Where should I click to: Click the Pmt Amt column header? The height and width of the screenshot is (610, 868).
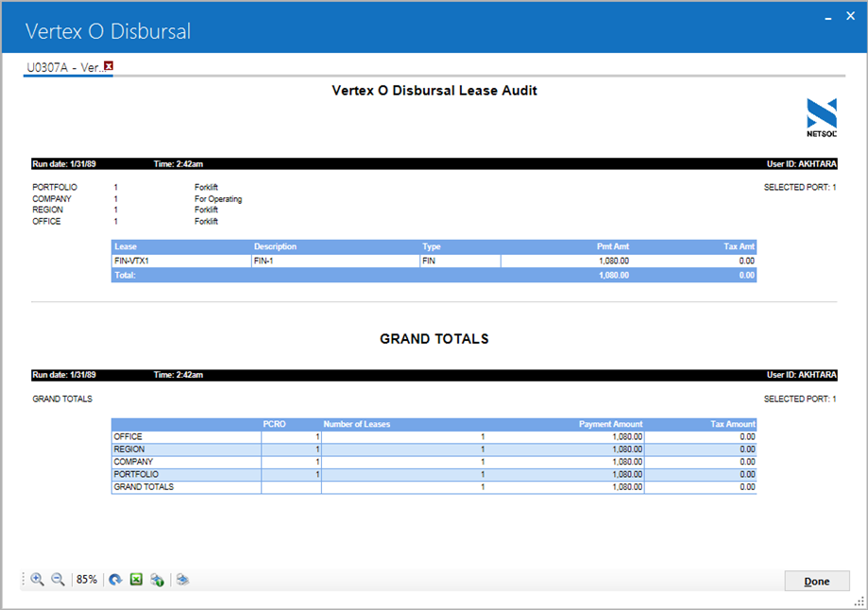pyautogui.click(x=613, y=246)
